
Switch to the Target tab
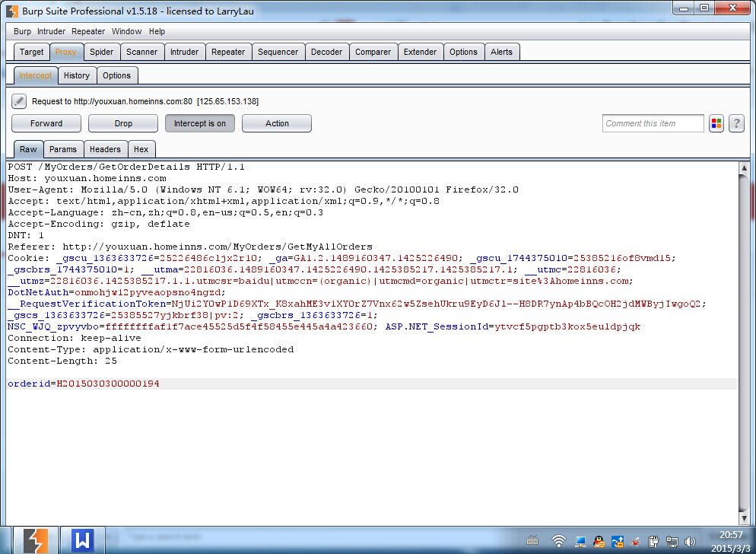coord(31,52)
